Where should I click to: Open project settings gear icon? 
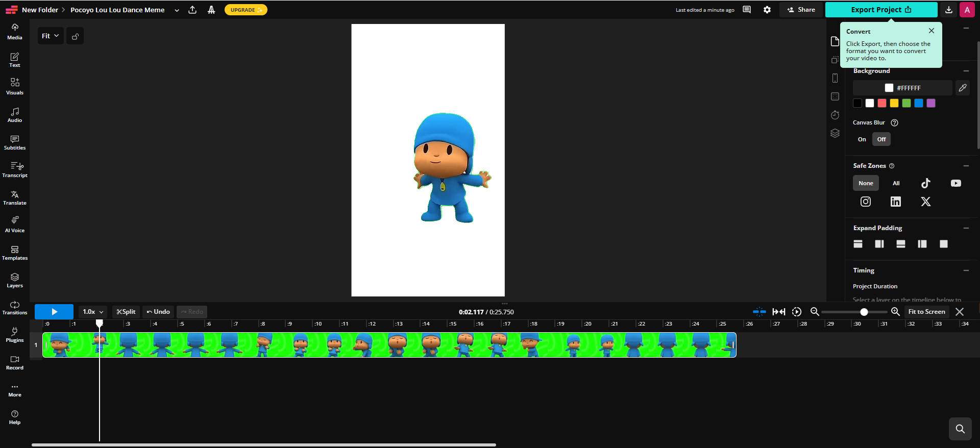click(x=767, y=10)
